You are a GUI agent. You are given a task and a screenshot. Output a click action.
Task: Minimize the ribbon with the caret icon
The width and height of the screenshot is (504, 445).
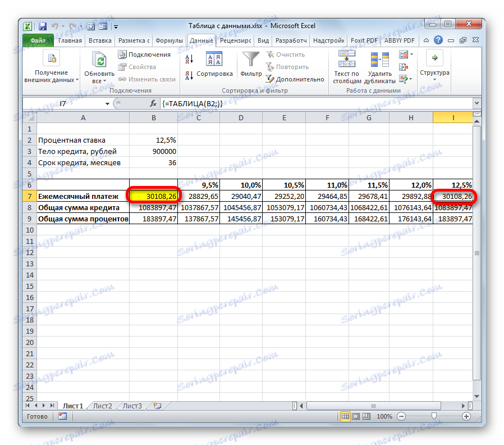coord(426,40)
